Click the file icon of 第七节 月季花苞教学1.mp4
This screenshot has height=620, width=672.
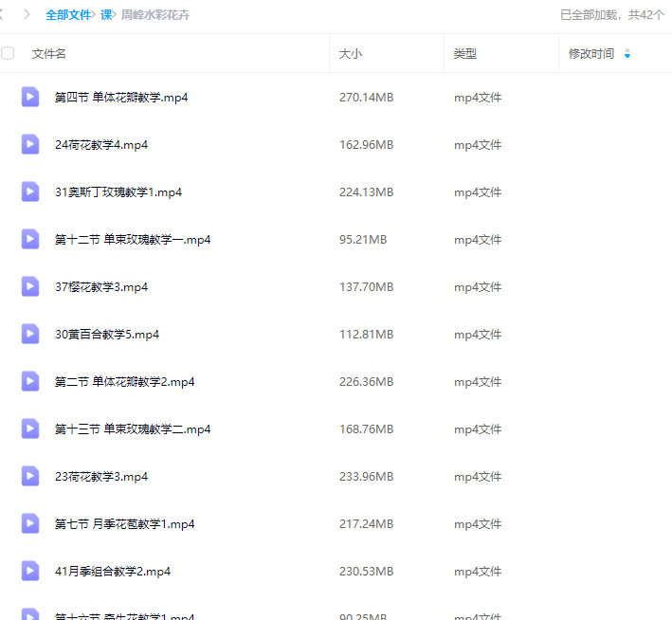[x=30, y=523]
